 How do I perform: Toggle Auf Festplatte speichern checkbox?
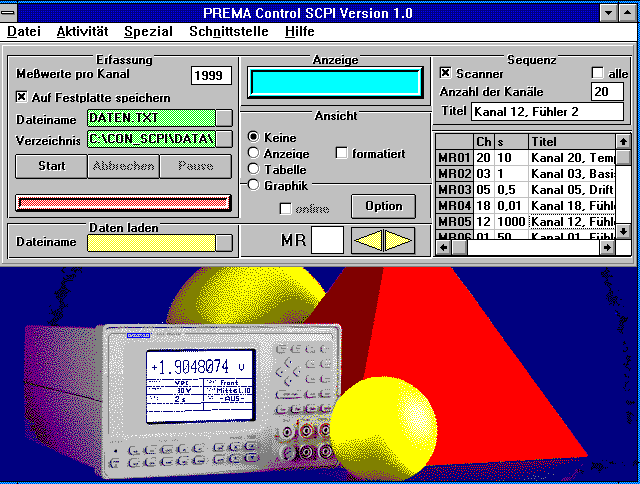point(21,97)
